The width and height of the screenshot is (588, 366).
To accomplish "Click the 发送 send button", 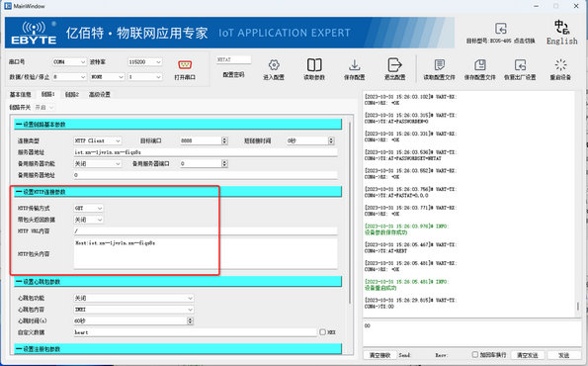I will click(x=563, y=355).
